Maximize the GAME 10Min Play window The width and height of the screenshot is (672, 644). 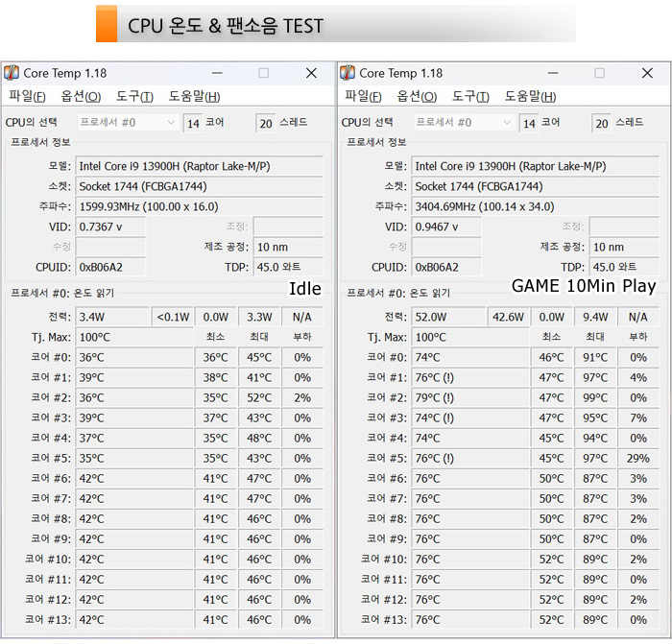click(600, 73)
